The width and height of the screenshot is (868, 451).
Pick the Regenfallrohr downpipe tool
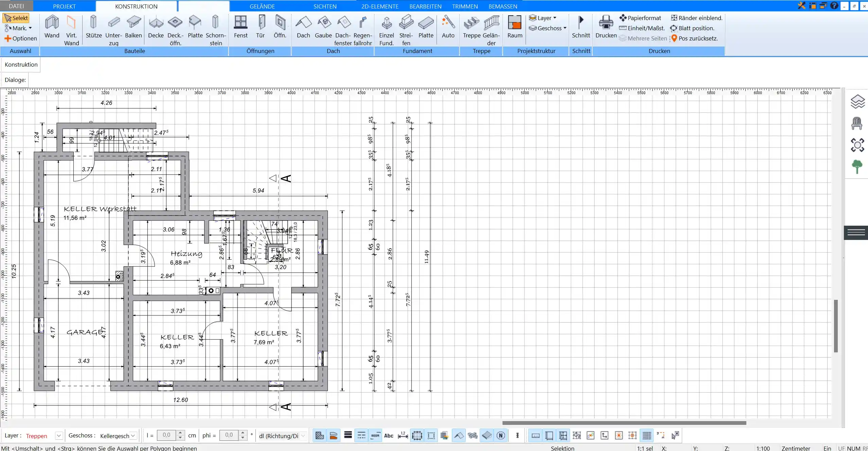coord(362,30)
